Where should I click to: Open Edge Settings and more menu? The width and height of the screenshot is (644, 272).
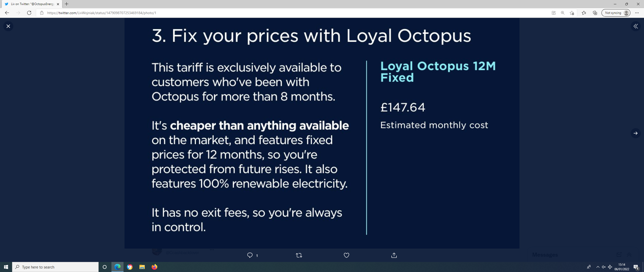(637, 13)
